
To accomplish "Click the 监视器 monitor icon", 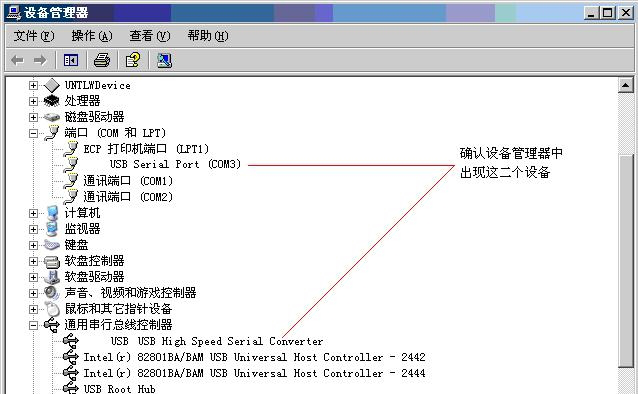I will [x=52, y=229].
